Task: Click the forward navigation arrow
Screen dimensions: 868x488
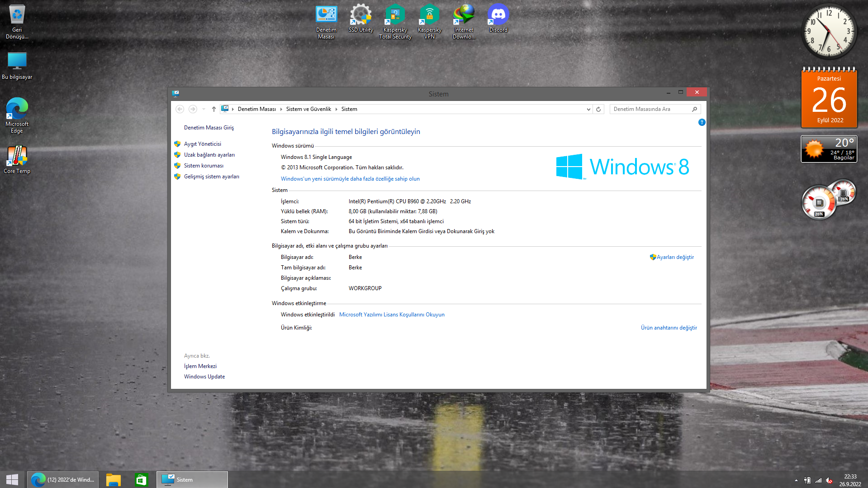Action: 193,109
